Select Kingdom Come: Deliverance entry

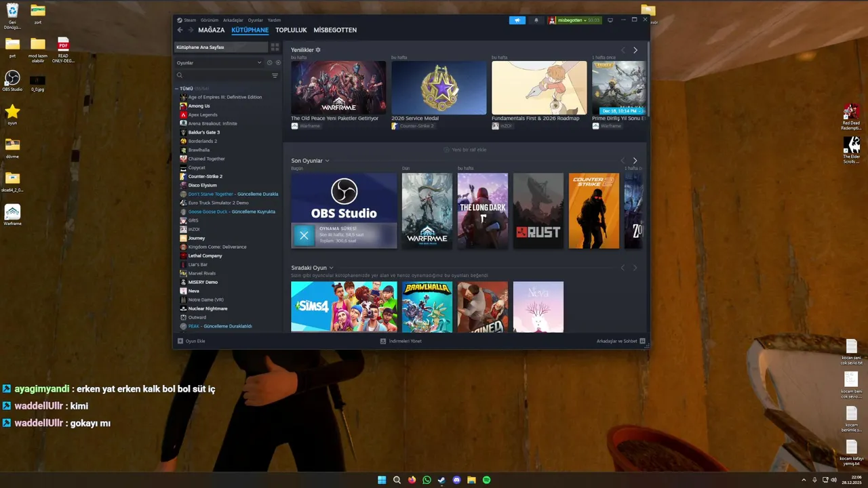point(217,247)
